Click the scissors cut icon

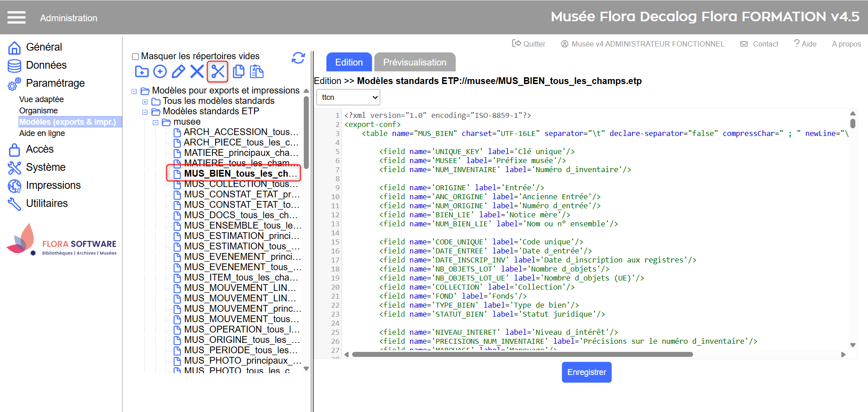tap(217, 71)
